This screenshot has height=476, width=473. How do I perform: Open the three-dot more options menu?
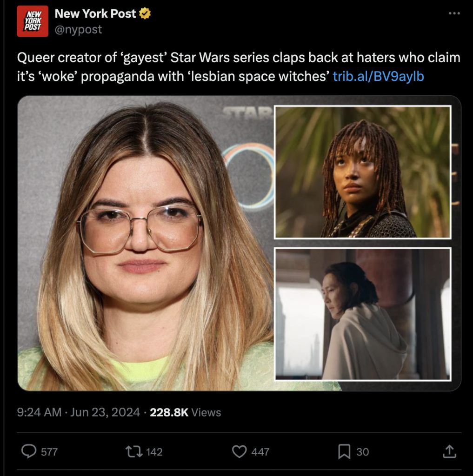pos(454,13)
